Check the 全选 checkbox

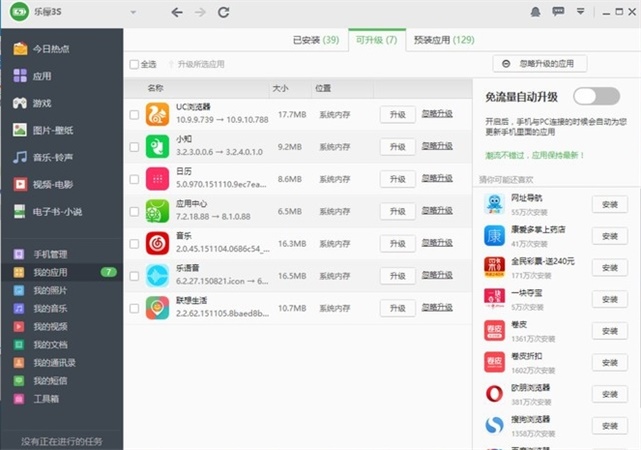pos(134,64)
